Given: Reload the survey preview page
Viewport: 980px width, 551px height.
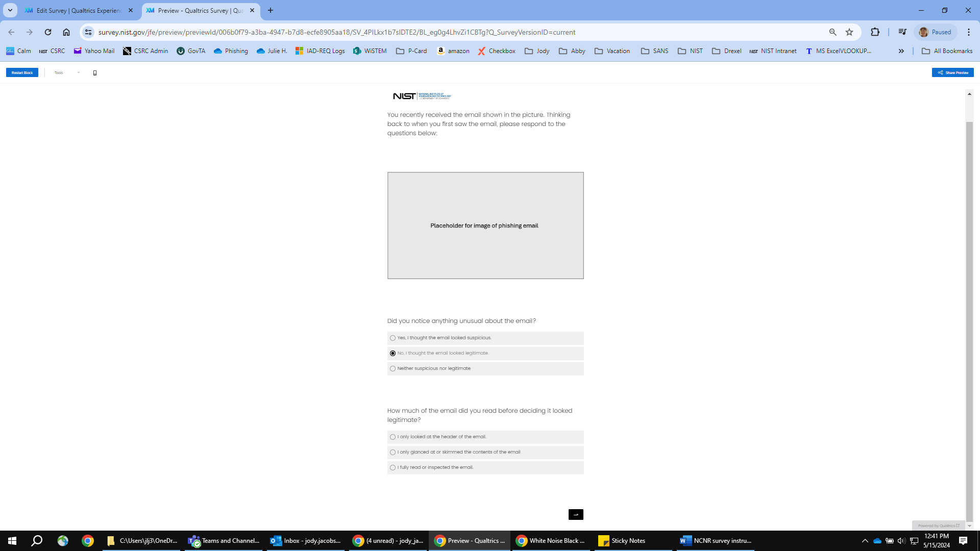Looking at the screenshot, I should pos(48,32).
